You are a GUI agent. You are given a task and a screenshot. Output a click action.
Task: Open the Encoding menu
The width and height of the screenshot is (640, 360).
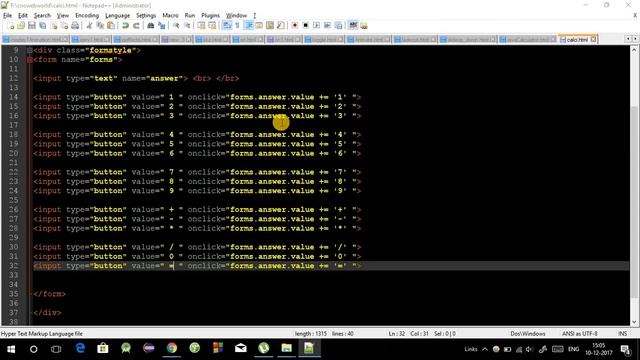tap(87, 16)
